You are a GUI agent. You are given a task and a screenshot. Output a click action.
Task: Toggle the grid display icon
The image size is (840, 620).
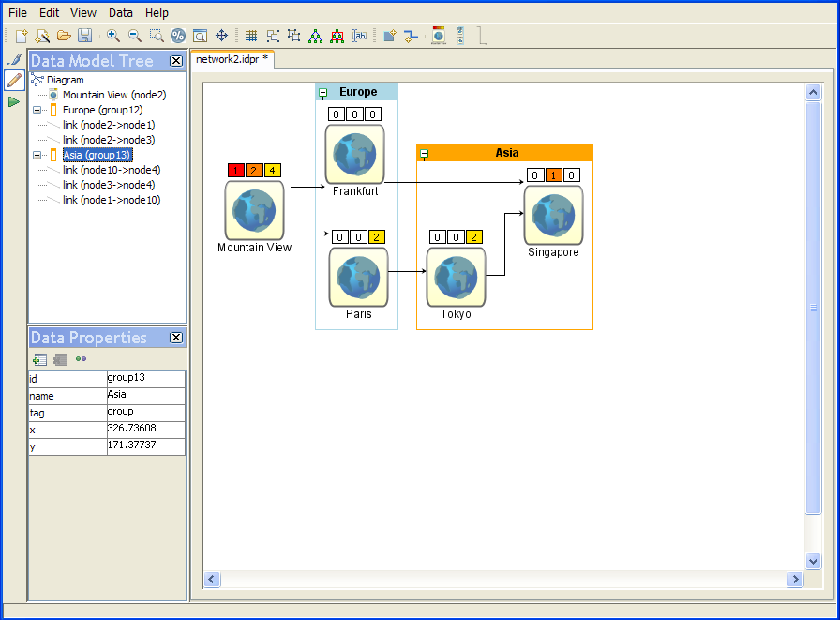tap(251, 36)
